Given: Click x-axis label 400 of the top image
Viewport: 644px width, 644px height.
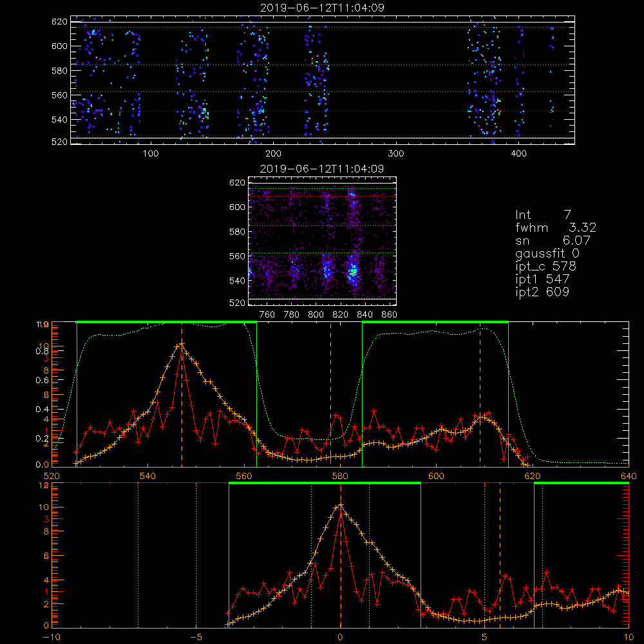Looking at the screenshot, I should (518, 154).
